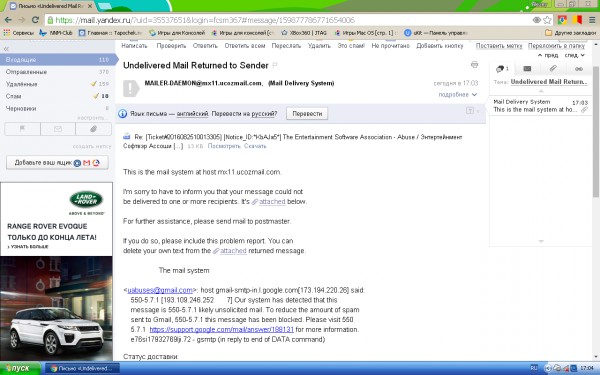Open translation bar options dropdown

(472, 111)
